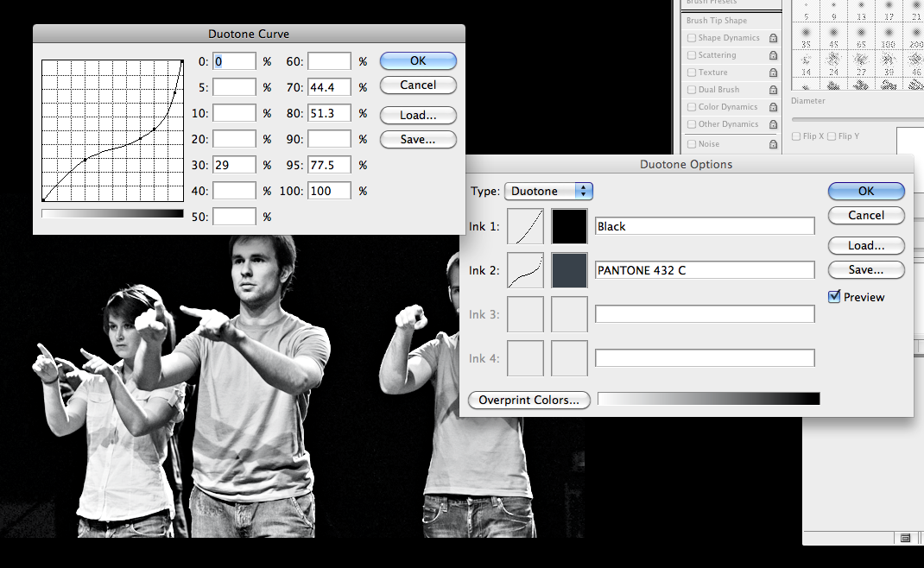924x568 pixels.
Task: Cancel the Duotone Curve dialog
Action: click(x=419, y=85)
